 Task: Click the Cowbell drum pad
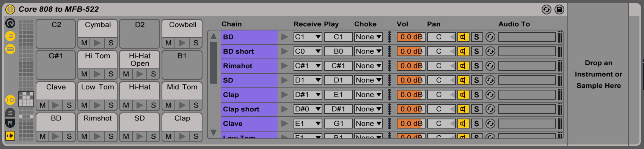[x=182, y=29]
